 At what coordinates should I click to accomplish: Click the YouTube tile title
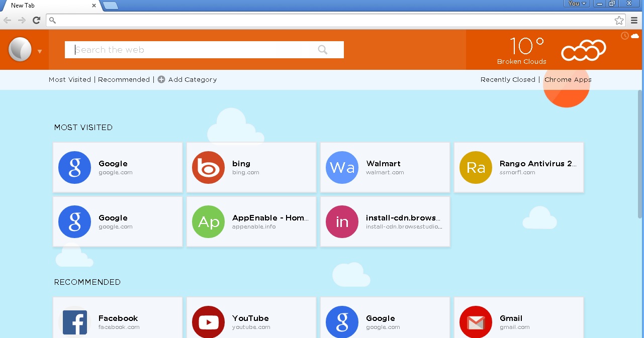[x=250, y=318]
